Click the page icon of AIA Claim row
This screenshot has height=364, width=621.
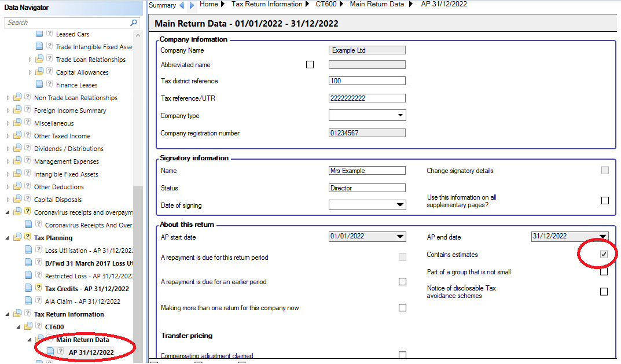tap(28, 300)
